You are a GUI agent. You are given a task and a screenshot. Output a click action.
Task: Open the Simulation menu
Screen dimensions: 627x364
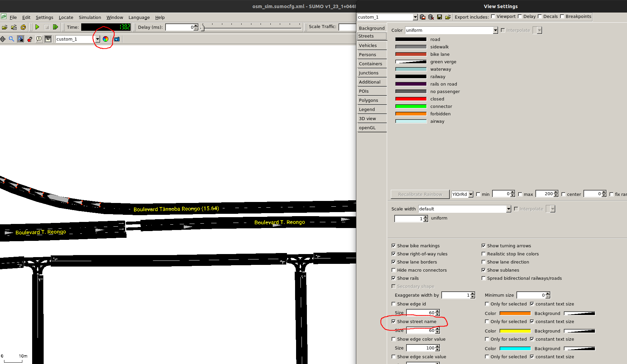[x=90, y=17]
